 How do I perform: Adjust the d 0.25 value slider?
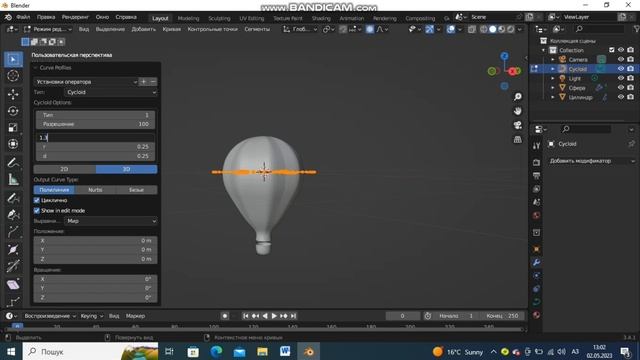(95, 156)
